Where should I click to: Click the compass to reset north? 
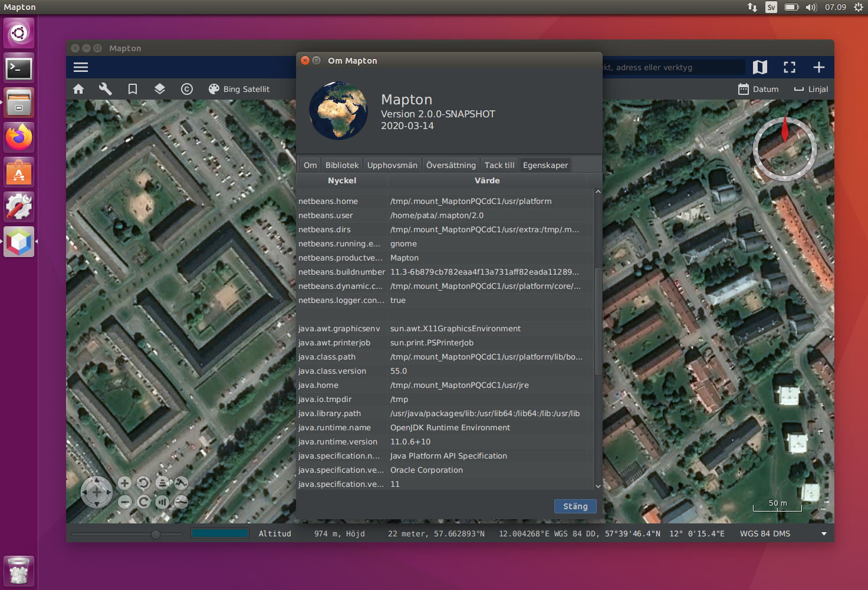coord(785,149)
